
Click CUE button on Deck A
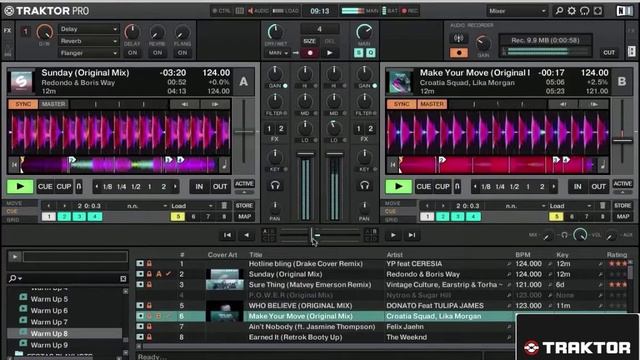point(45,187)
